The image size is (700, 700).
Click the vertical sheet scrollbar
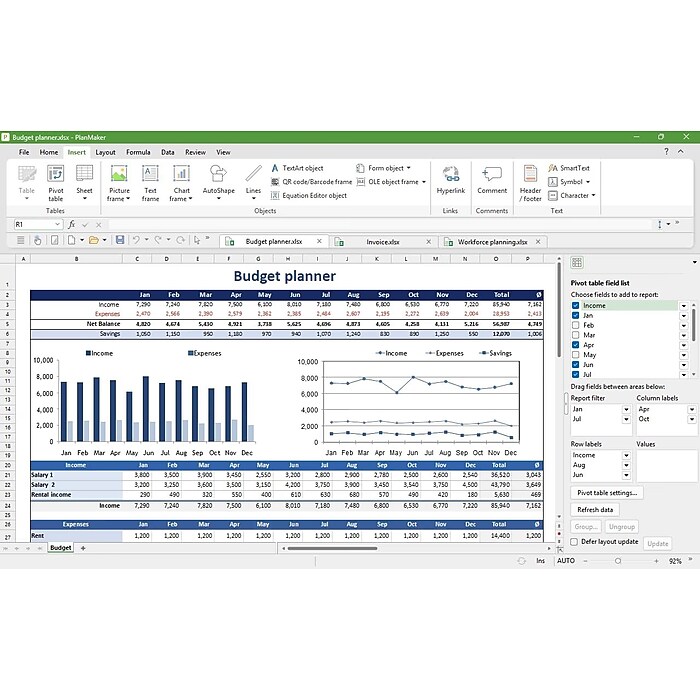pyautogui.click(x=558, y=310)
